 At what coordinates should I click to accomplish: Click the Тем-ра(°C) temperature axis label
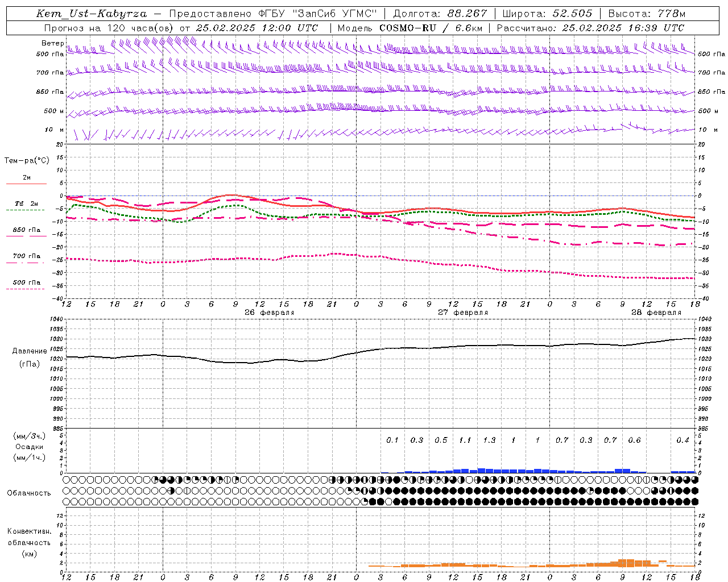tap(27, 160)
